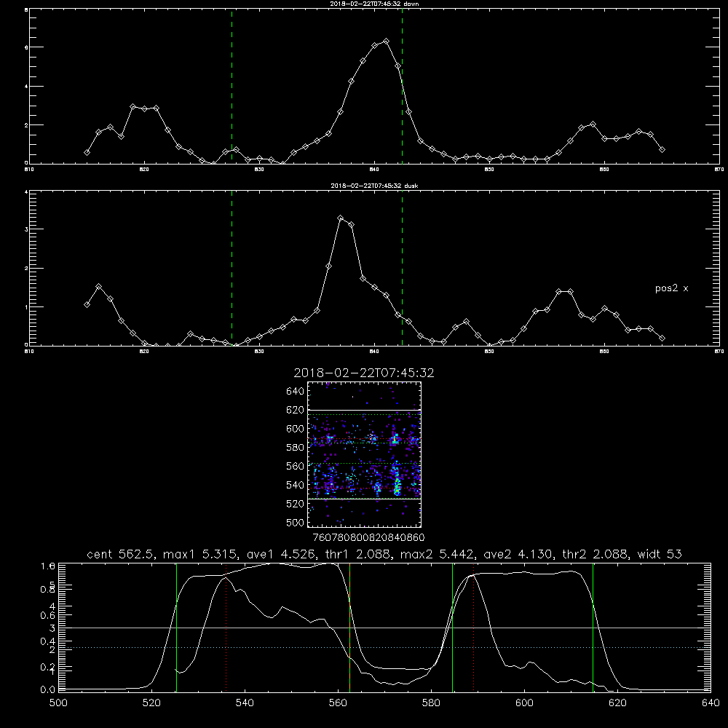The image size is (728, 728).
Task: Click the first leftmost diamond on dawn curve
Action: click(x=87, y=152)
